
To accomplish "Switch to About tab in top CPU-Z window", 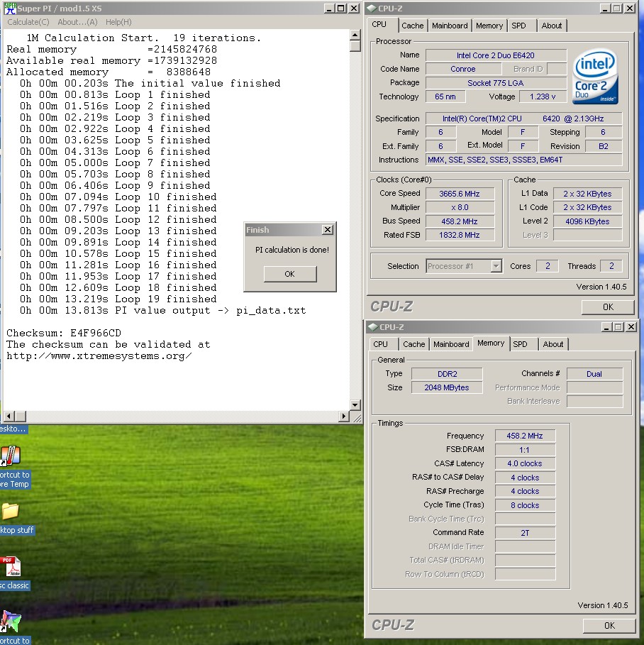I will (552, 26).
